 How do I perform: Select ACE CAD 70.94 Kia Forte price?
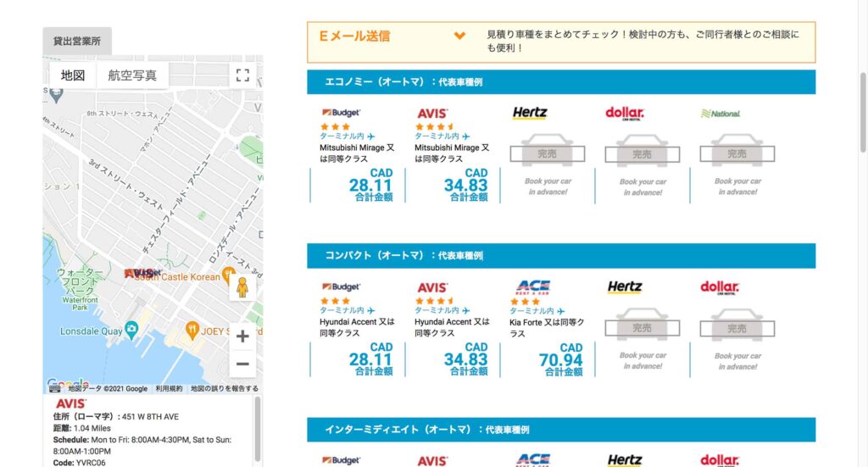click(x=560, y=359)
